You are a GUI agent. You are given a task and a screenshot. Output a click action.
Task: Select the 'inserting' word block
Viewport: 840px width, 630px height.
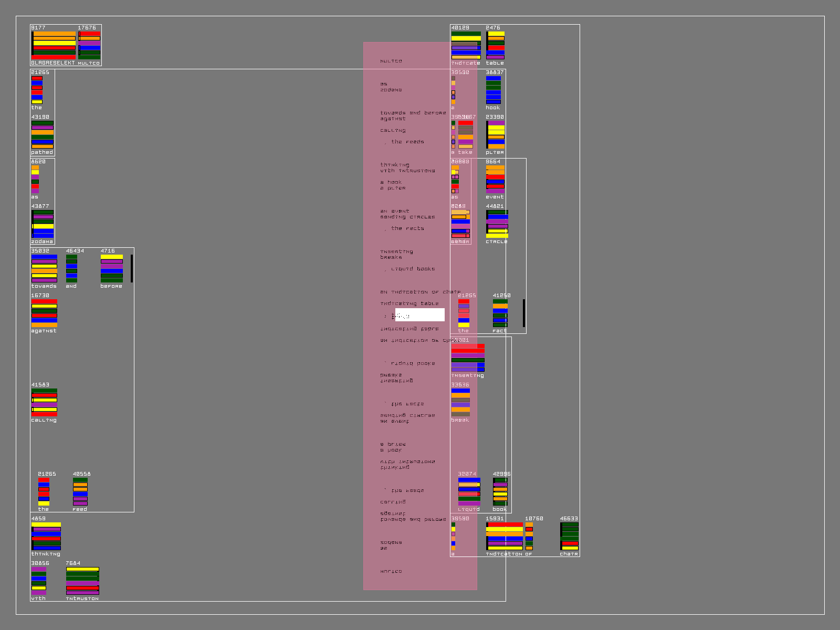coord(467,358)
